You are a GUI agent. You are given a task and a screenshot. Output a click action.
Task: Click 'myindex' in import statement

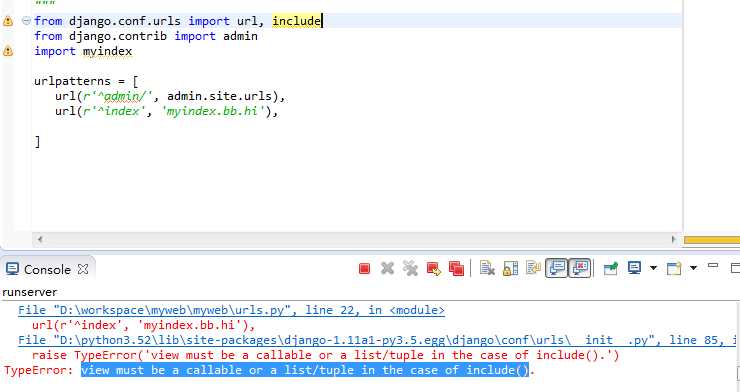[x=108, y=51]
